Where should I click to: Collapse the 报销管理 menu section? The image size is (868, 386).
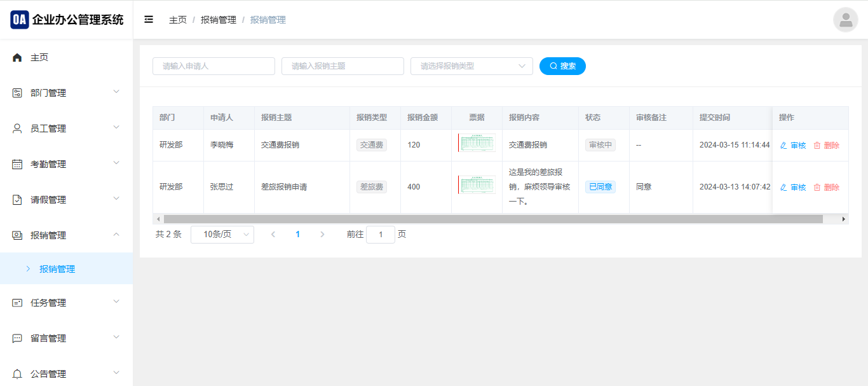116,235
